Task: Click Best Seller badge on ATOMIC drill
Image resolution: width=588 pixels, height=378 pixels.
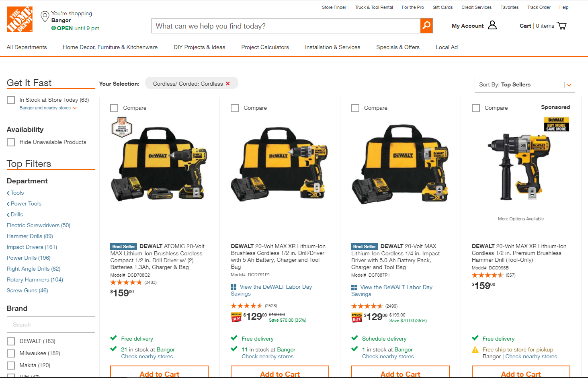Action: [124, 247]
